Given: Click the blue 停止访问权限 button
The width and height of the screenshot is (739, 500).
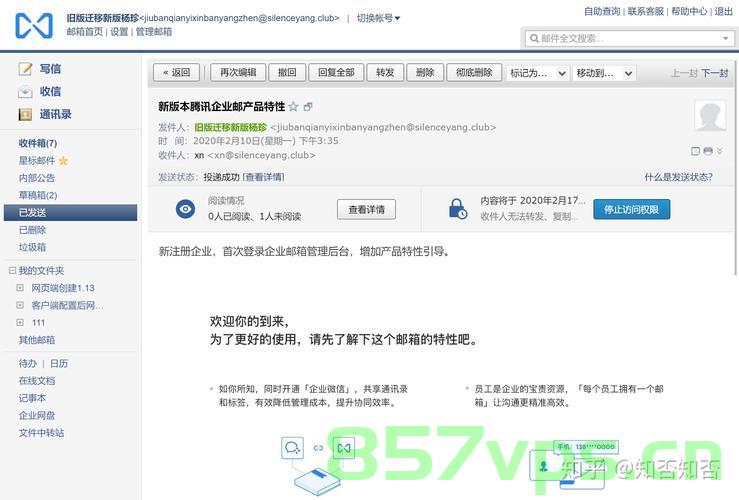Looking at the screenshot, I should point(631,209).
